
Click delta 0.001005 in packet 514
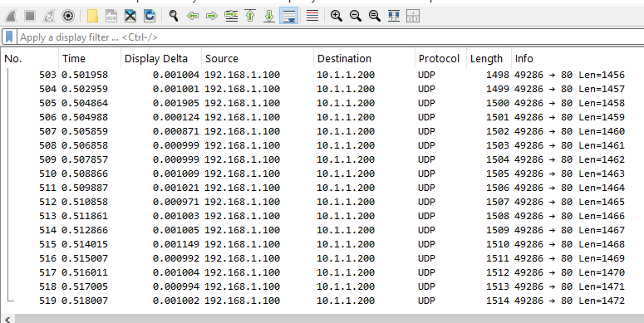pyautogui.click(x=176, y=230)
